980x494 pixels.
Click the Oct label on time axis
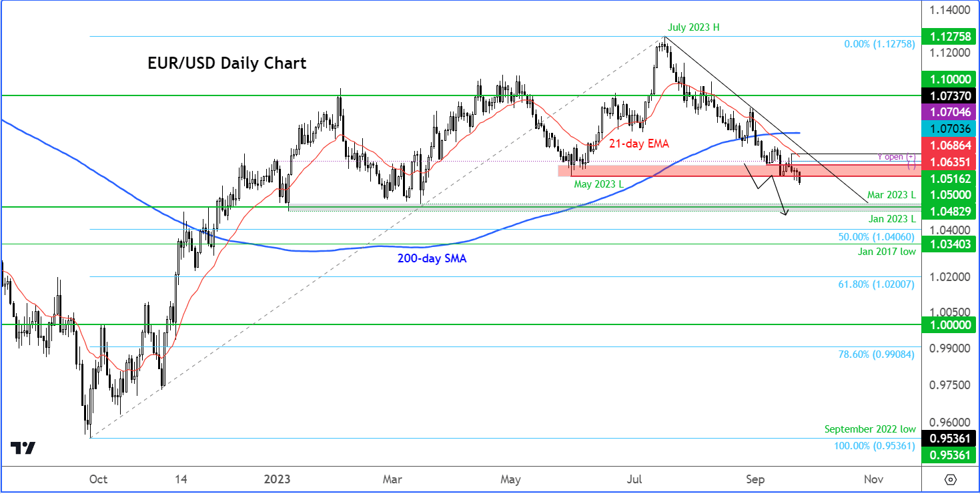point(98,479)
